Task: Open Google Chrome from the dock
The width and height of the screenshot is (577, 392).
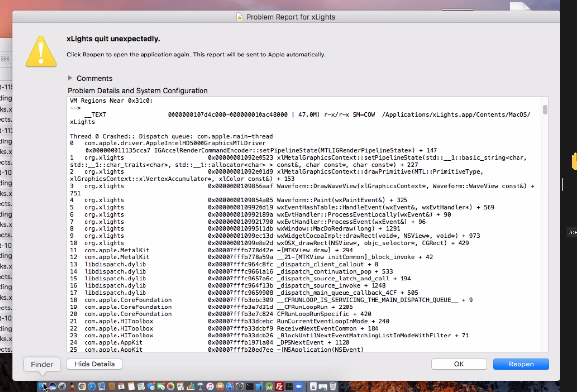Action: pos(82,387)
